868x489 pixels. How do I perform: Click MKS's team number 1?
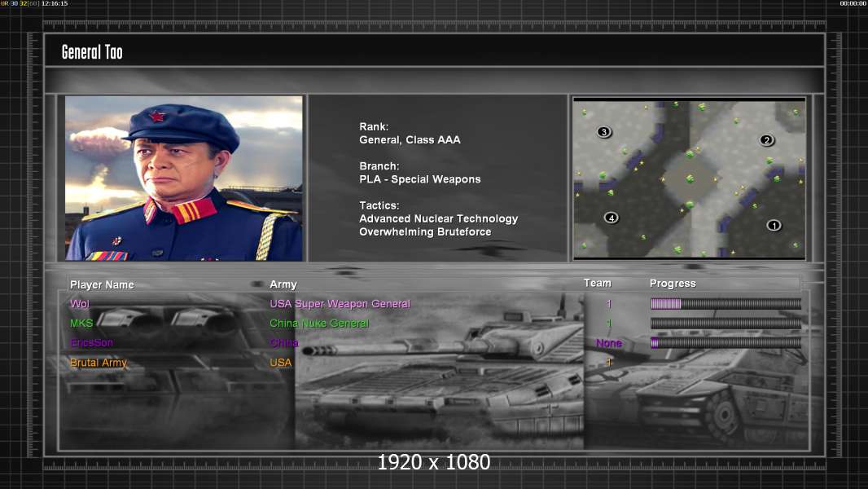[608, 323]
